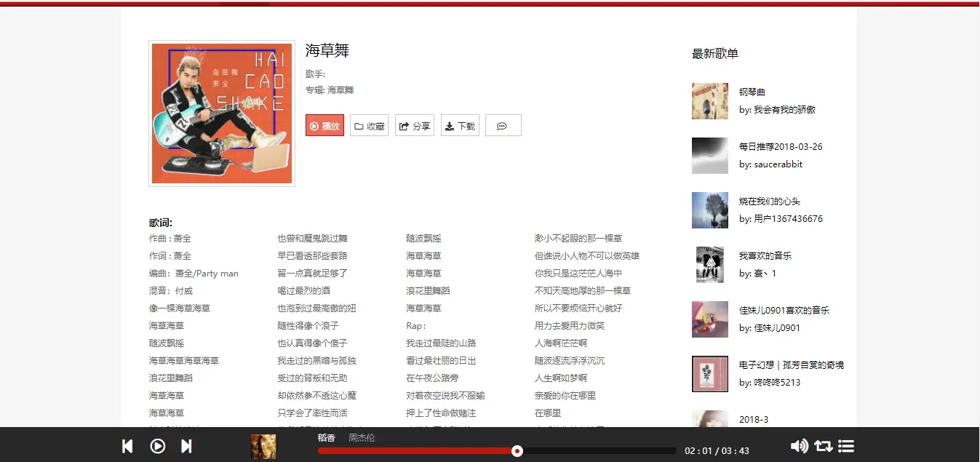The width and height of the screenshot is (980, 462).
Task: Click lyric line 编曲：萧全/Party man
Action: point(194,274)
